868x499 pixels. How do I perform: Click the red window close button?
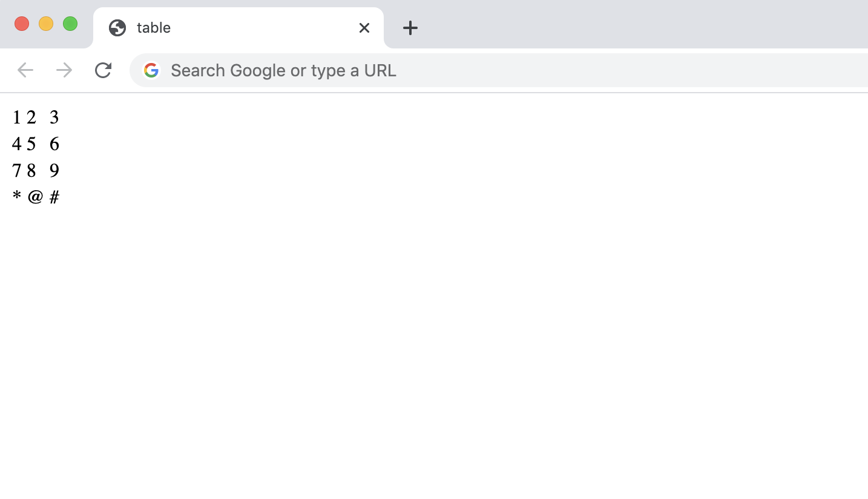pos(22,24)
